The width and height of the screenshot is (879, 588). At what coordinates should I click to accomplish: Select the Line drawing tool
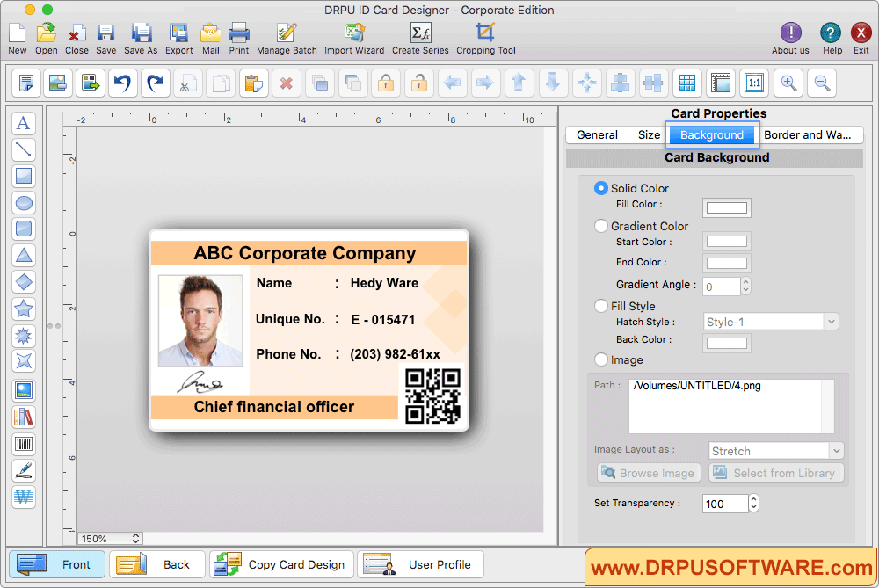click(24, 149)
